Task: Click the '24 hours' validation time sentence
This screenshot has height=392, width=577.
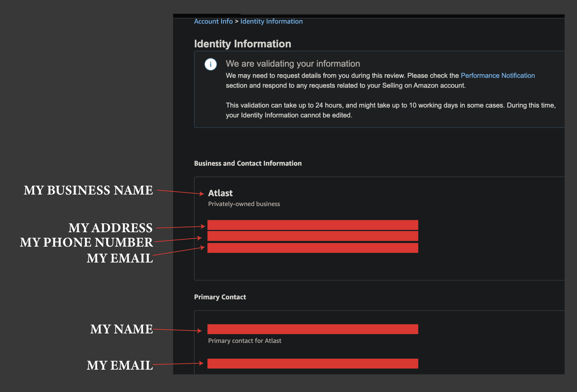Action: [x=391, y=105]
